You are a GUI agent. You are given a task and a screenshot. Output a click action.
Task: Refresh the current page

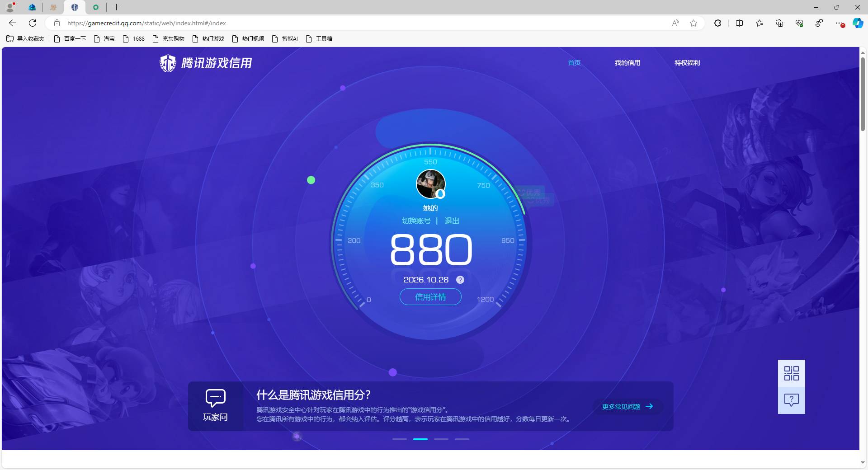[33, 23]
